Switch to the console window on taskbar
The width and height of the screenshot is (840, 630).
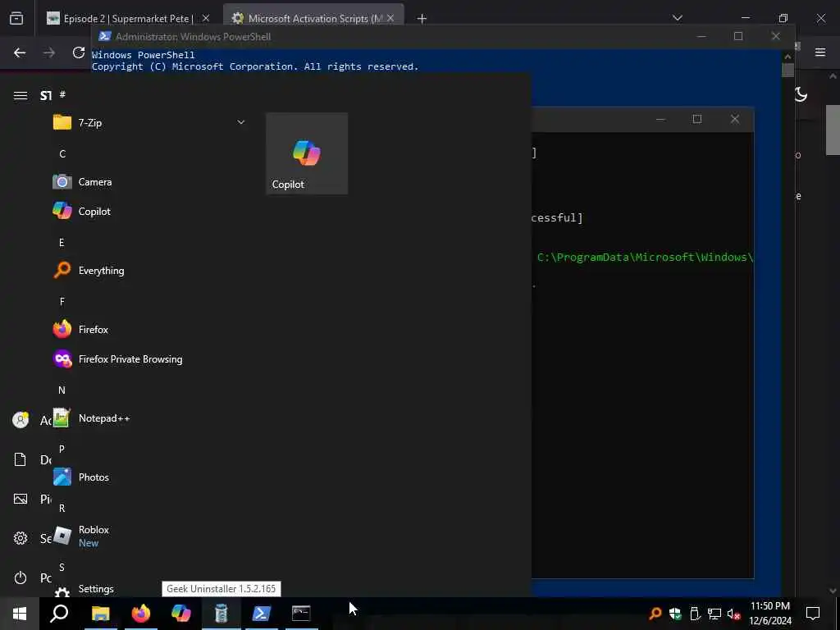point(301,614)
